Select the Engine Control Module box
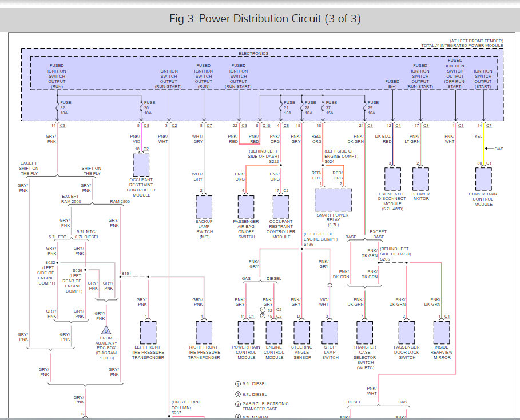 click(274, 333)
